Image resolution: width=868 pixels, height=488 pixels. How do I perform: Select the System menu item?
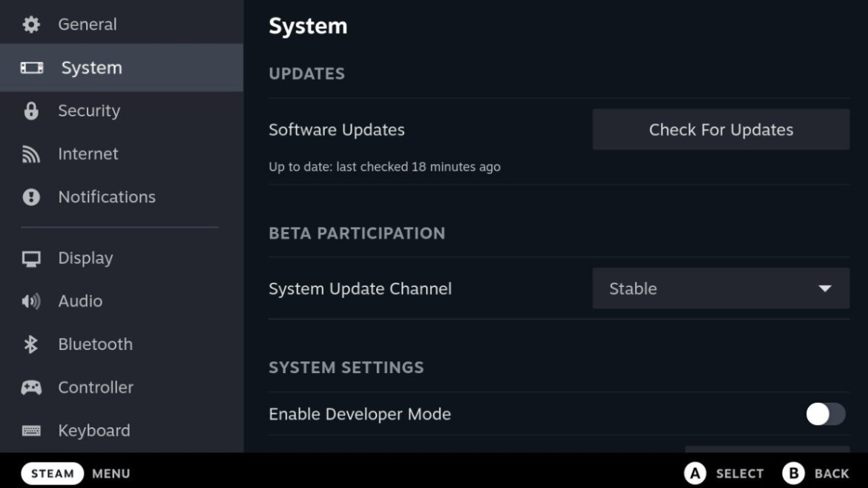(x=91, y=67)
